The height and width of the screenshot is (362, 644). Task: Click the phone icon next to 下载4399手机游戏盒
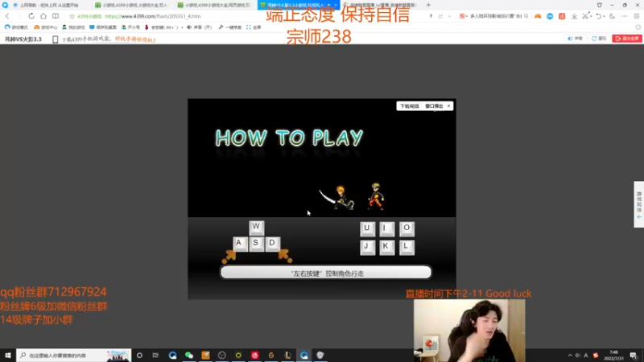click(x=55, y=39)
